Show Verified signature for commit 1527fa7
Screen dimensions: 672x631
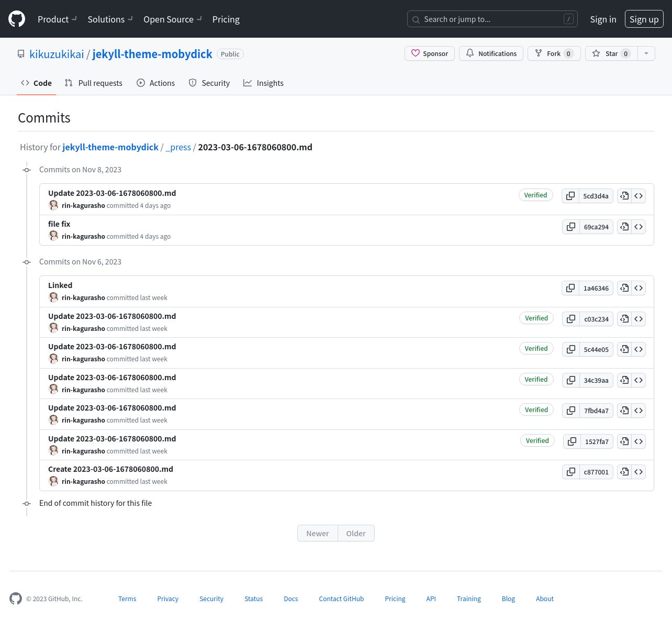537,440
